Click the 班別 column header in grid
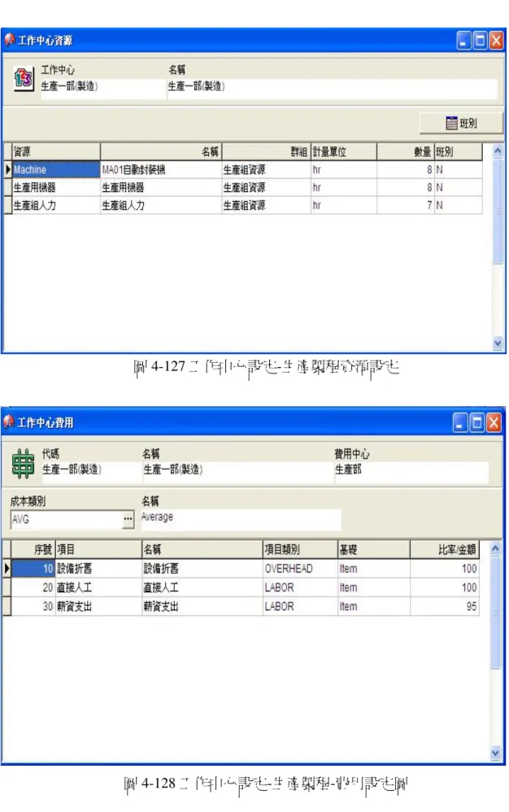 pos(458,151)
